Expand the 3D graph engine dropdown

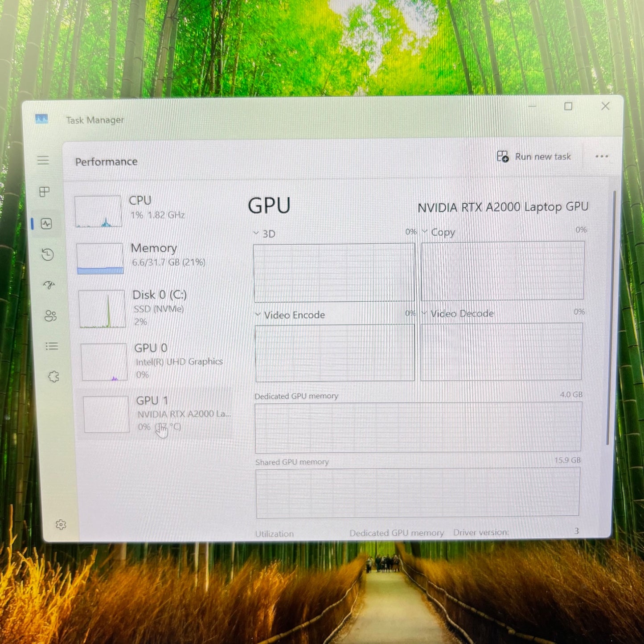pos(256,234)
